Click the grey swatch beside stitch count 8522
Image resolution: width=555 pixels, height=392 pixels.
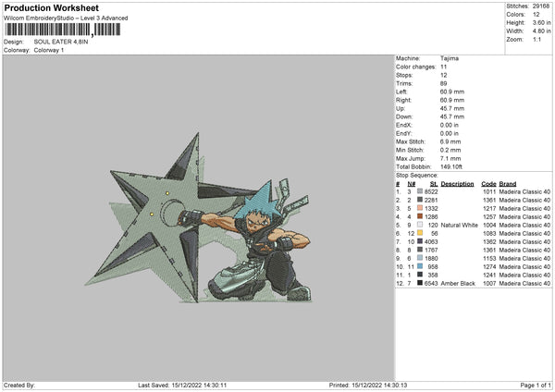[420, 191]
